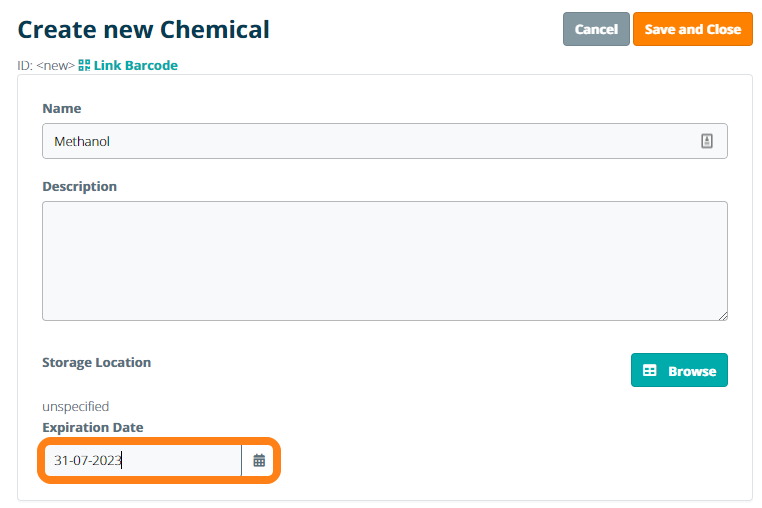The image size is (762, 508).
Task: Click the 'Create new Chemical' heading
Action: click(x=144, y=29)
